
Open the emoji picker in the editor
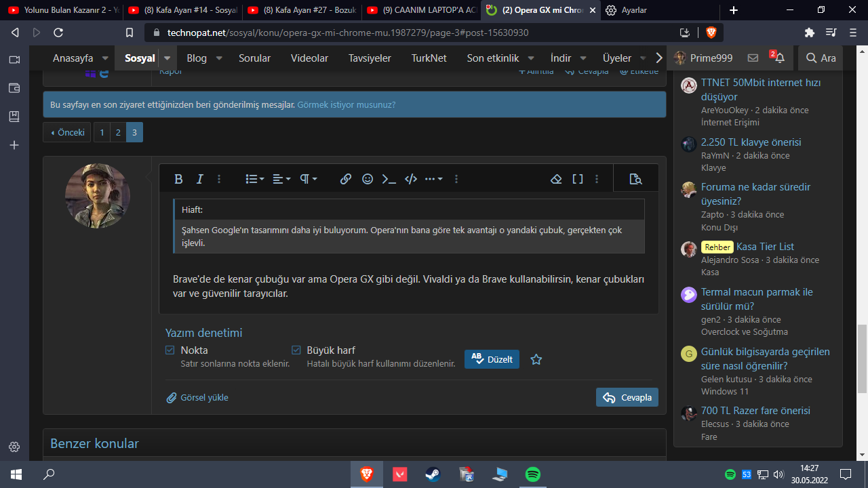pos(368,179)
